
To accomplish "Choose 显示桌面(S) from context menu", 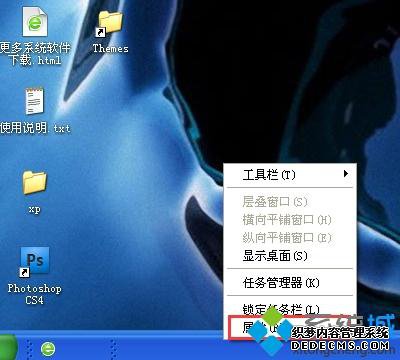I will coord(289,256).
